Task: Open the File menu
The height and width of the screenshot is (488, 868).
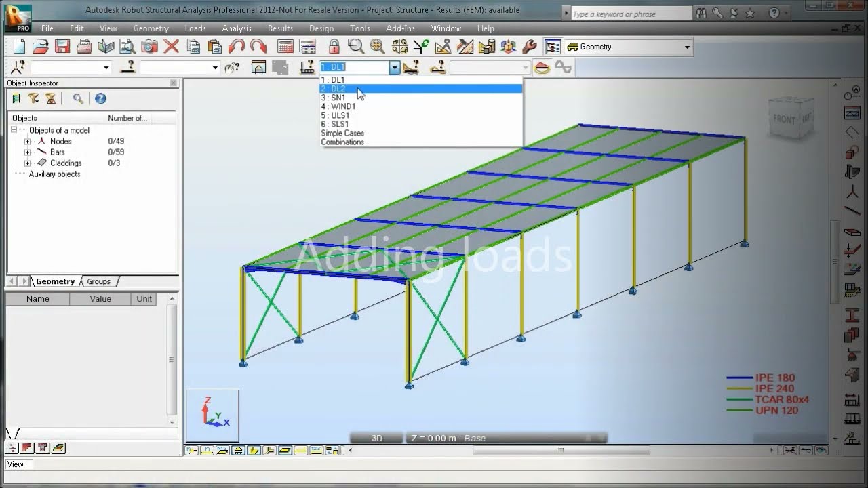Action: [x=47, y=28]
